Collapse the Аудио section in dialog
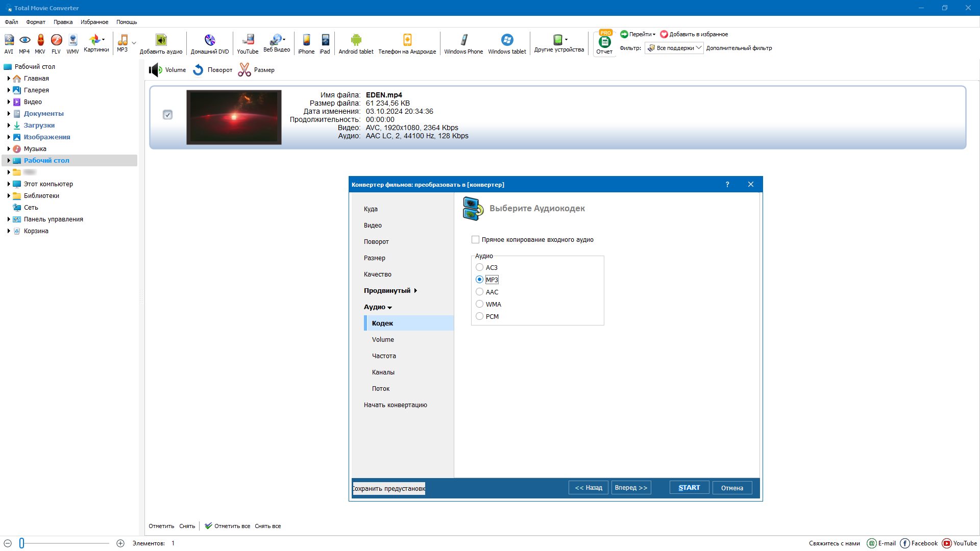The width and height of the screenshot is (980, 551). click(378, 307)
